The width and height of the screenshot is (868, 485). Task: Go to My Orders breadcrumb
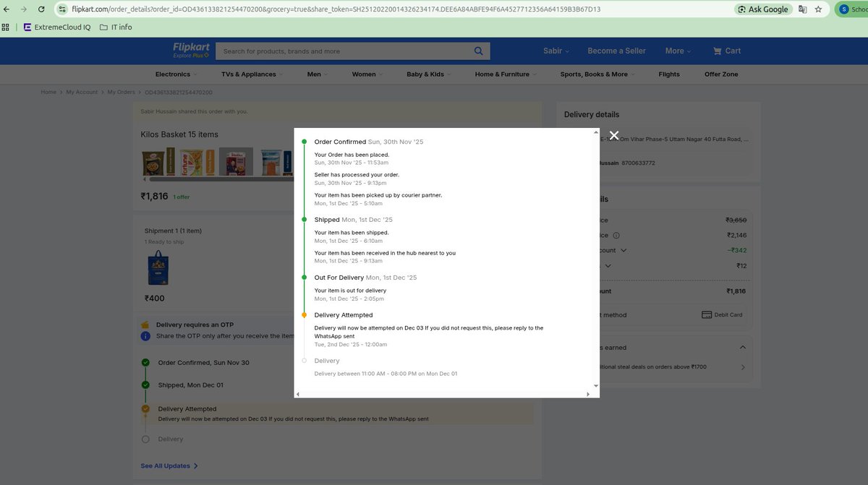pyautogui.click(x=122, y=93)
